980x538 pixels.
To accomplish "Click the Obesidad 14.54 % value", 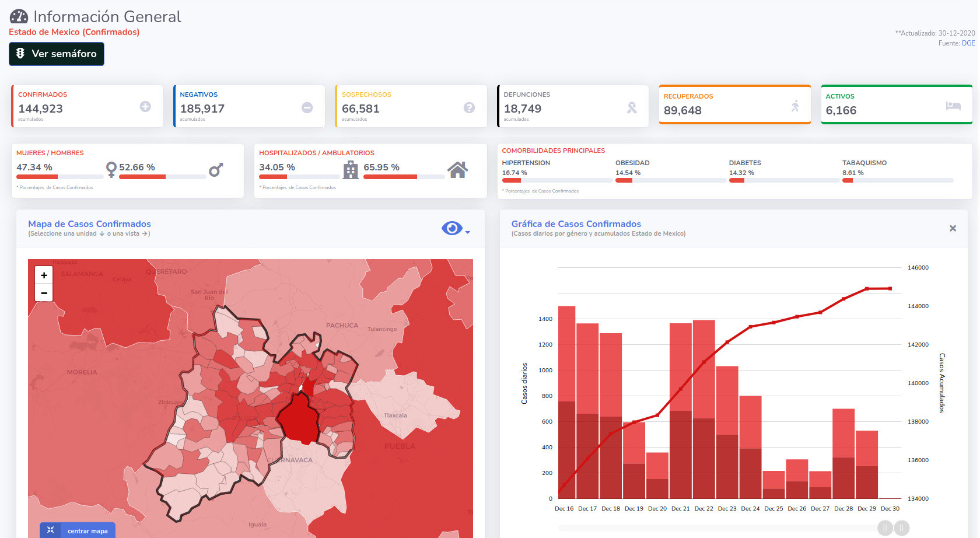I will (628, 173).
